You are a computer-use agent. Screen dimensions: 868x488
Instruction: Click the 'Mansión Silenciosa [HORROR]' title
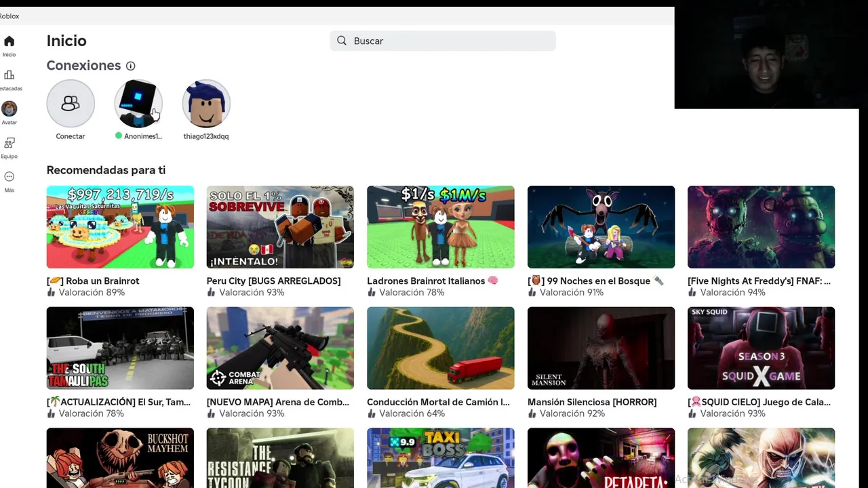coord(592,402)
